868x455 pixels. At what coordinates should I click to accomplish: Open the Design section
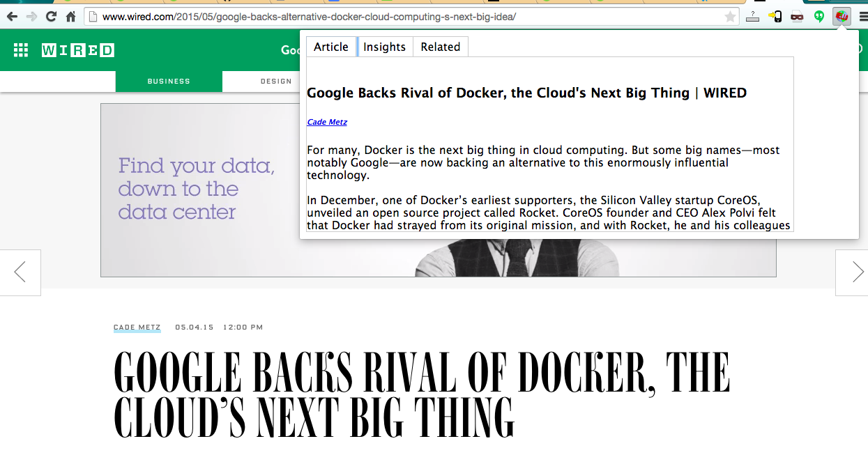[x=276, y=82]
